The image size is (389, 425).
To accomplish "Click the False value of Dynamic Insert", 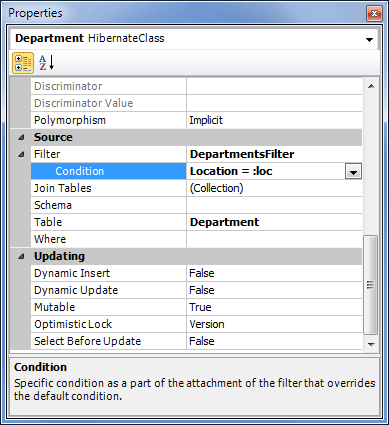I will [x=202, y=273].
